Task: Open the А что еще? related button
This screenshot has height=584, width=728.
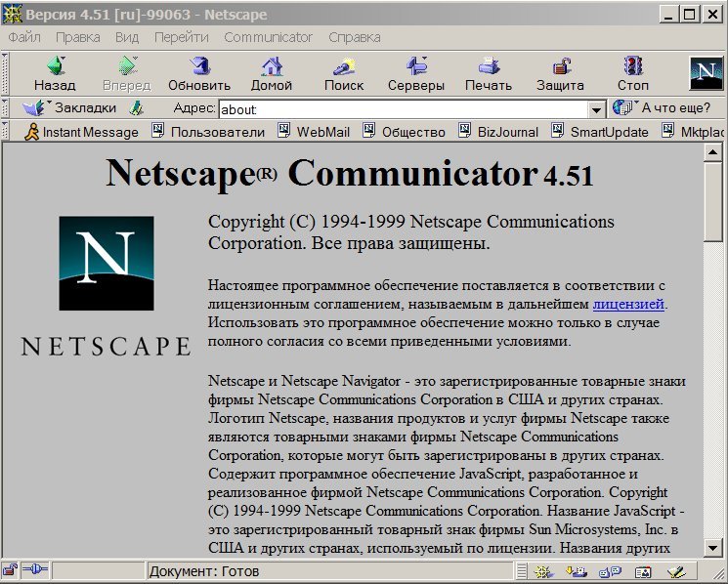Action: [663, 108]
